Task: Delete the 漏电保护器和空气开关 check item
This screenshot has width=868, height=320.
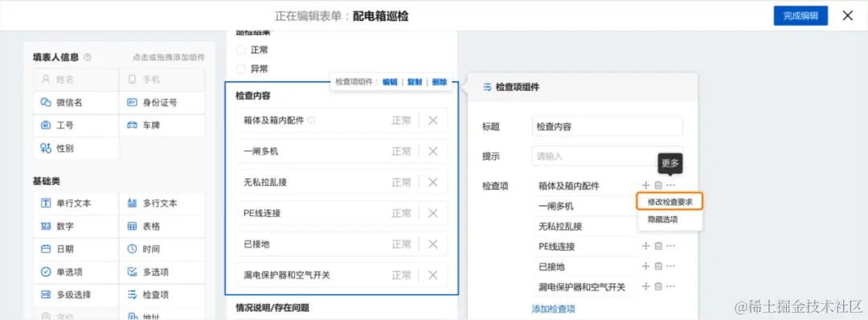Action: click(658, 287)
